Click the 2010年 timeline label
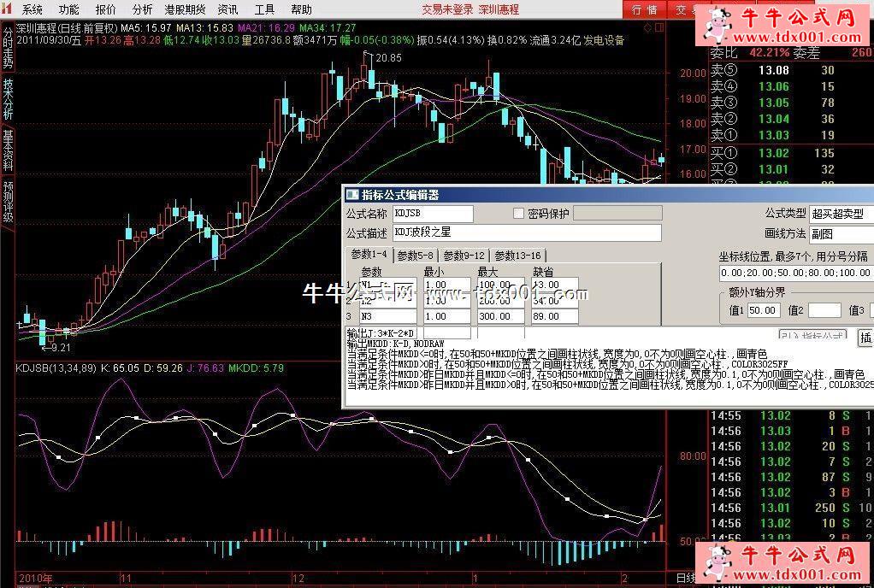 click(x=36, y=579)
